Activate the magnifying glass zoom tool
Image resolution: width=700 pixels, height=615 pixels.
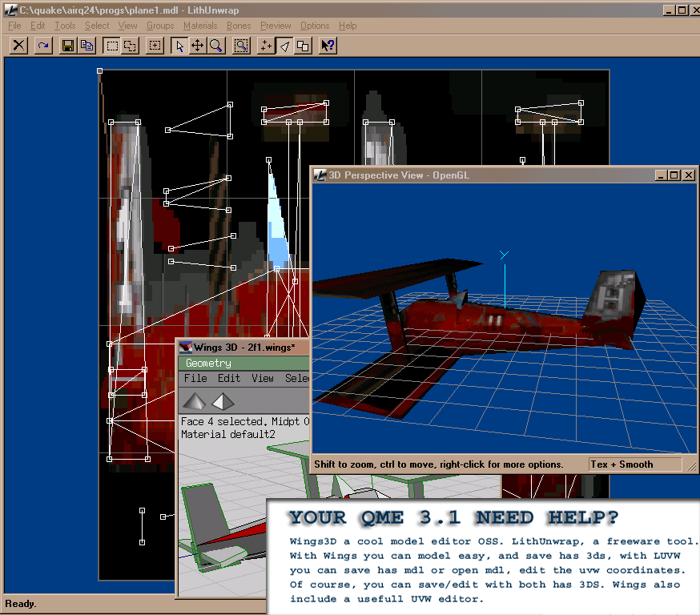pos(216,46)
